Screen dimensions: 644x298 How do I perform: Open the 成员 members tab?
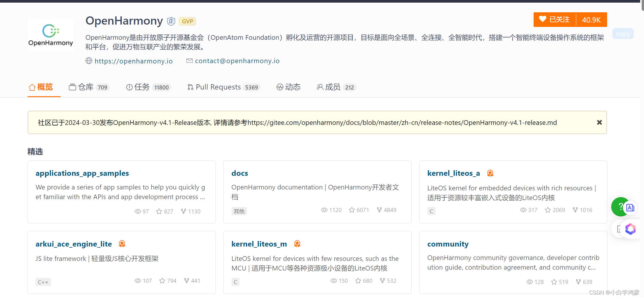point(336,87)
